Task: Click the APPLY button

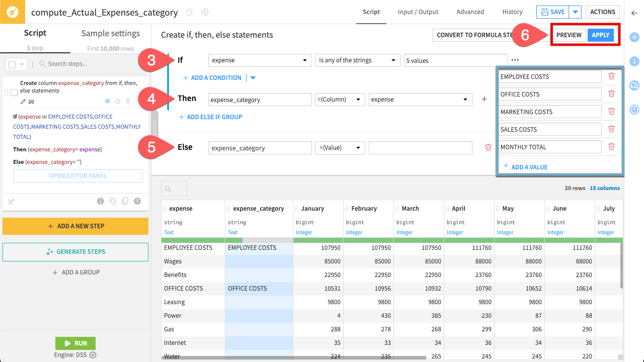Action: 601,35
